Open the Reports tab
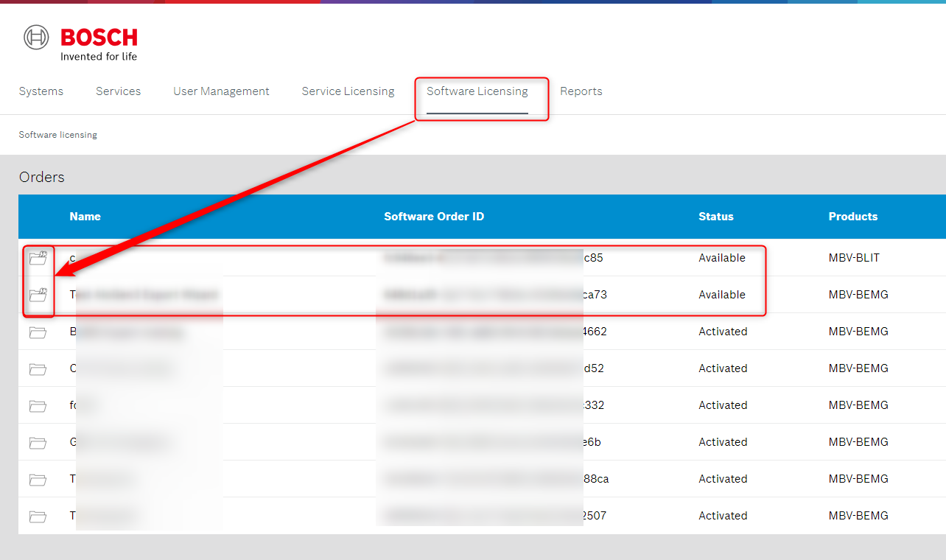The height and width of the screenshot is (560, 946). tap(581, 91)
